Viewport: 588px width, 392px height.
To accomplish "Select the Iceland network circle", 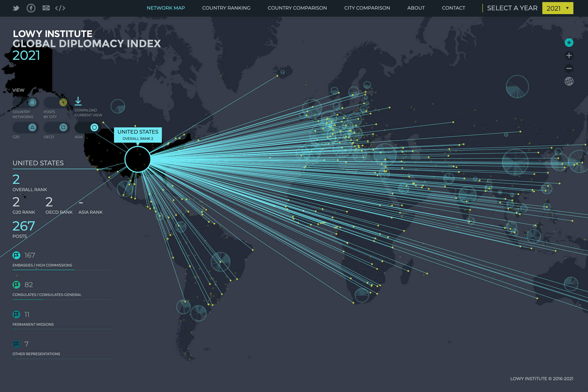I will (x=283, y=72).
